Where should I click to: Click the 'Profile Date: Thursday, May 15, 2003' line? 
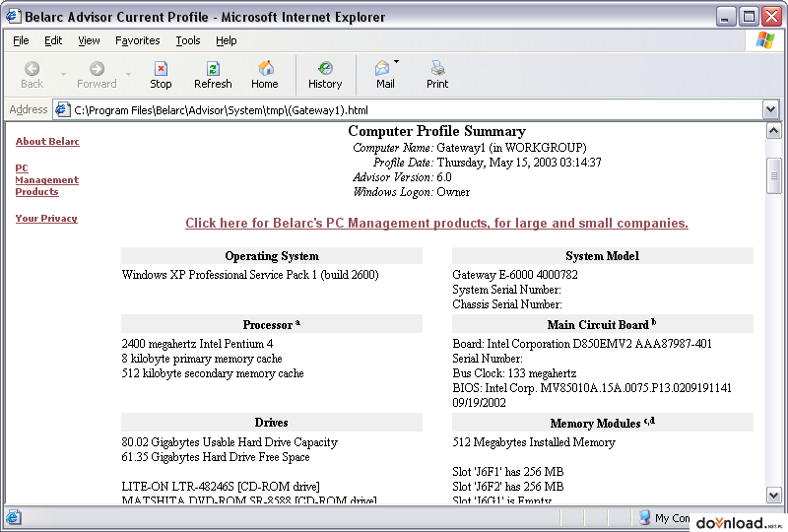coord(487,163)
